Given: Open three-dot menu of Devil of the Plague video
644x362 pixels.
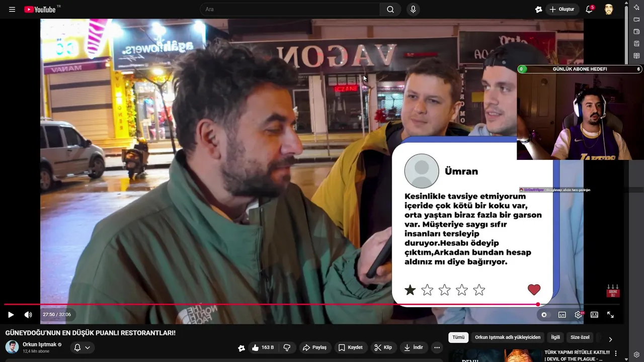Looking at the screenshot, I should click(x=616, y=353).
